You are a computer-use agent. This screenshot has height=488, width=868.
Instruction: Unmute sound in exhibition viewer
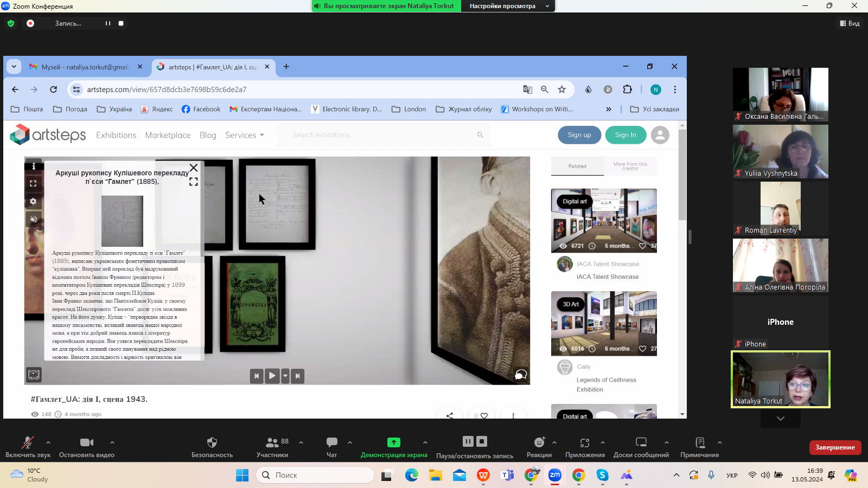pyautogui.click(x=34, y=219)
